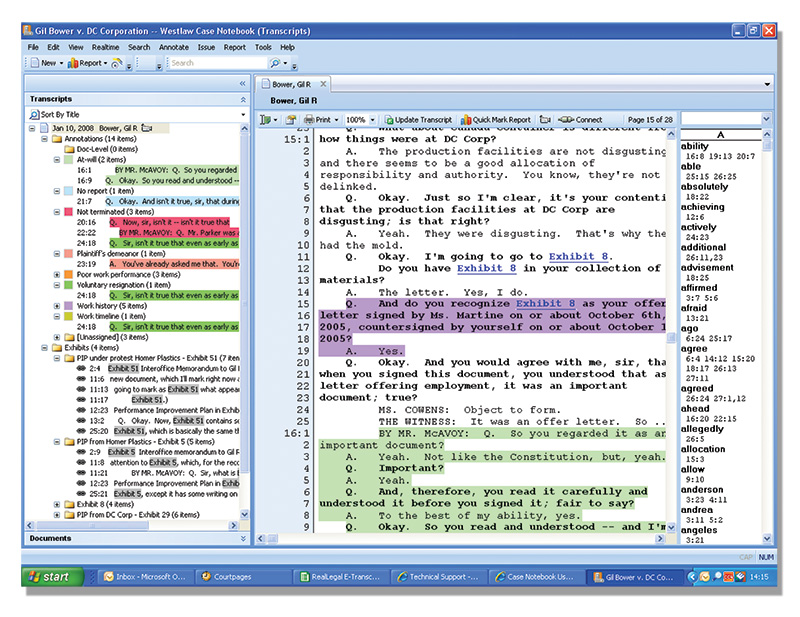Open the New button dropdown arrow
800x617 pixels.
(61, 63)
